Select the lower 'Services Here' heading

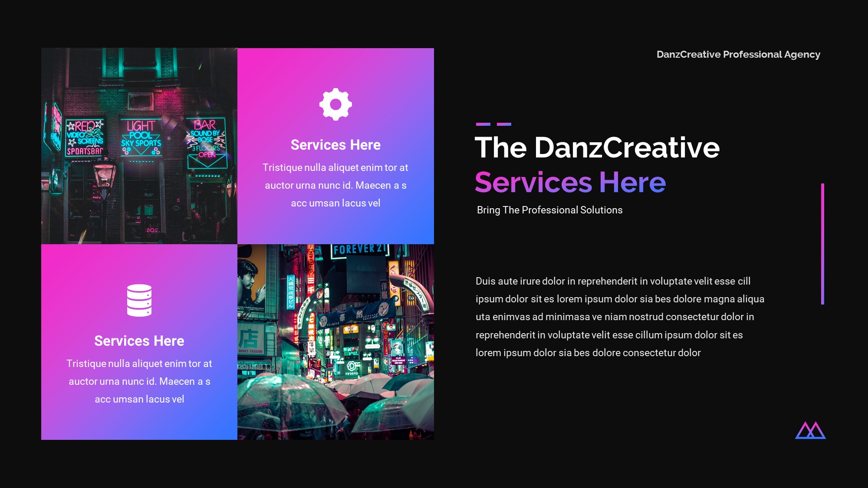pyautogui.click(x=139, y=341)
